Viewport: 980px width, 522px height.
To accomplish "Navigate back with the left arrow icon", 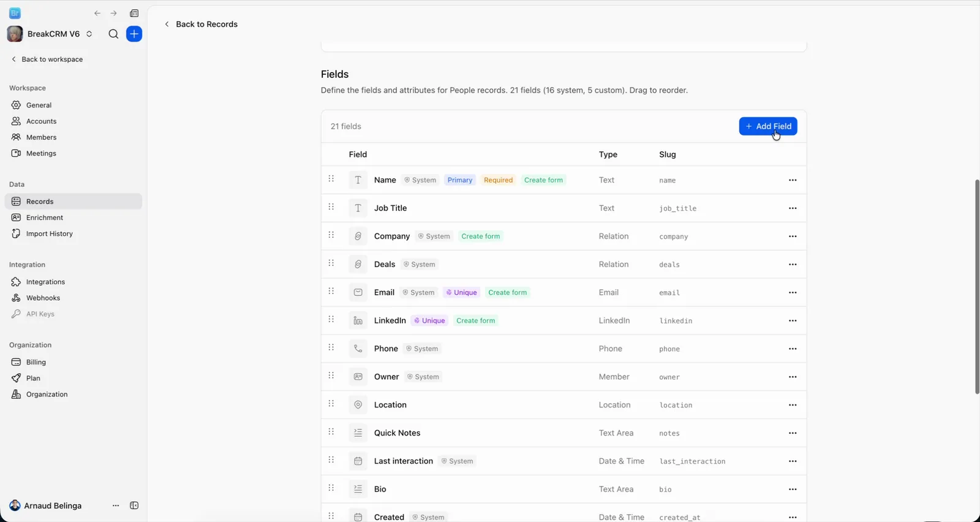I will (97, 13).
